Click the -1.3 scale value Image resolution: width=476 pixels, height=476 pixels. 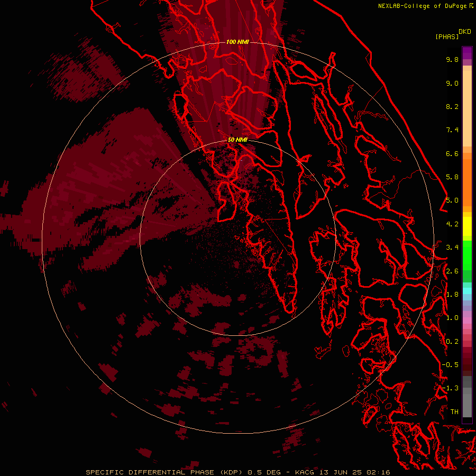(x=450, y=388)
